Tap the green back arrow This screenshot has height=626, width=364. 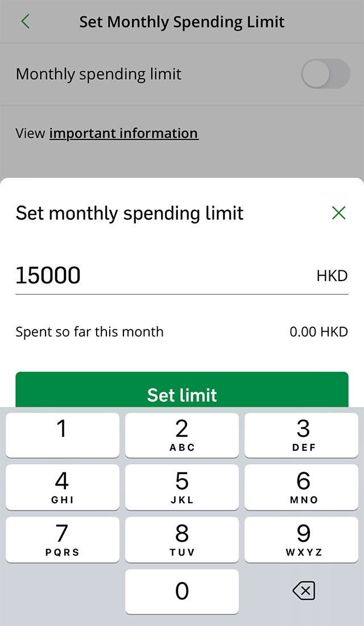(x=25, y=22)
